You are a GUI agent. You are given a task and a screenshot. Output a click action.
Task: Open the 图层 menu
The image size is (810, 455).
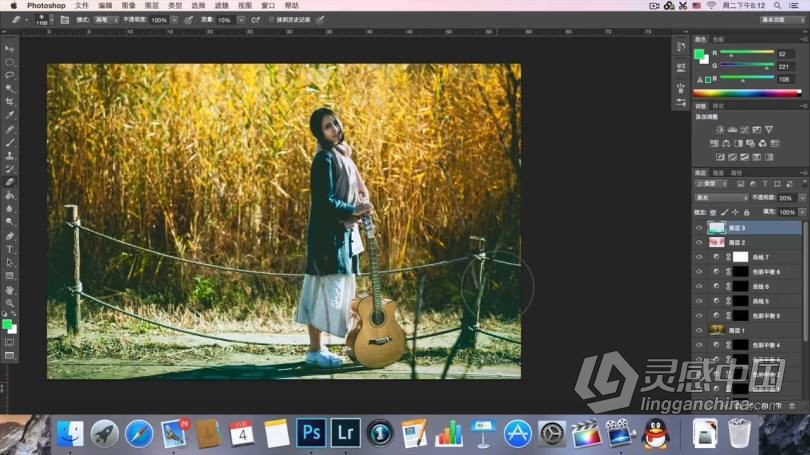click(152, 5)
